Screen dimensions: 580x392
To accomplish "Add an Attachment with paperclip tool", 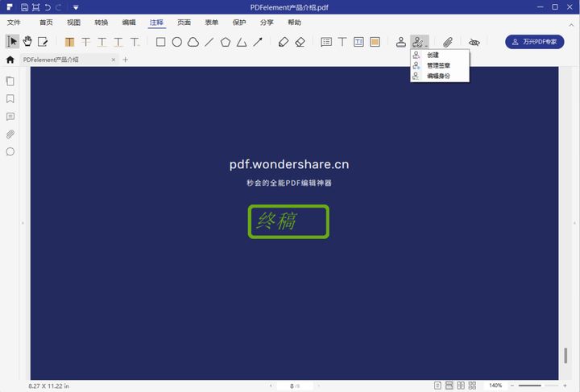I will [448, 42].
